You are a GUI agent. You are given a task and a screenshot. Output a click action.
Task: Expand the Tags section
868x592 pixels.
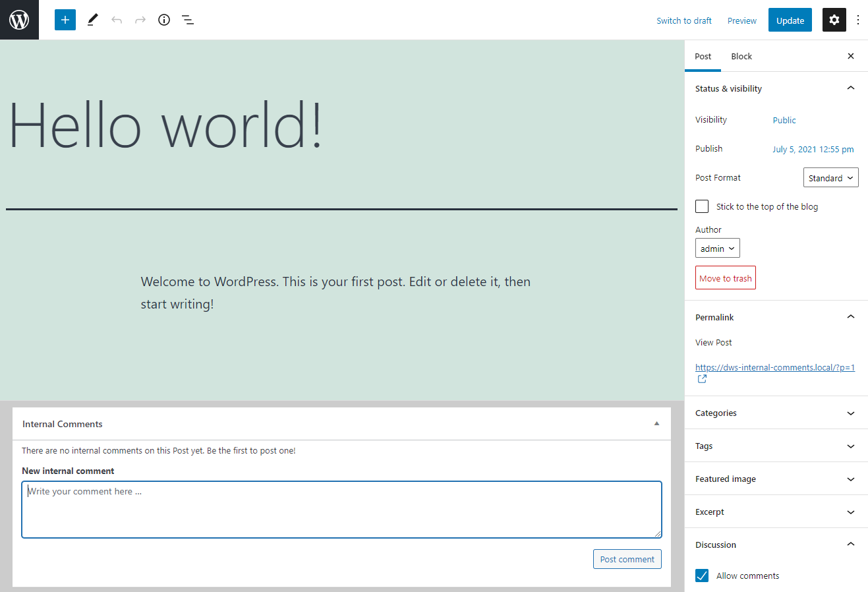click(x=776, y=446)
